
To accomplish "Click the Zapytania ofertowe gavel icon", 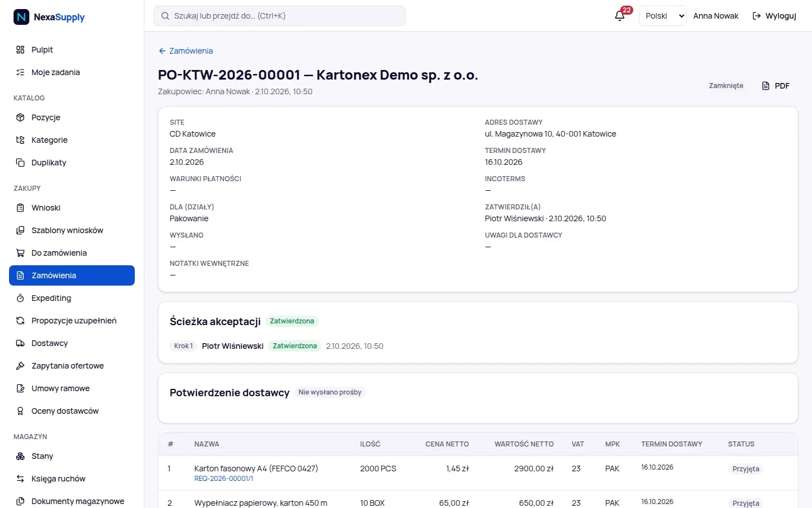I will [20, 366].
